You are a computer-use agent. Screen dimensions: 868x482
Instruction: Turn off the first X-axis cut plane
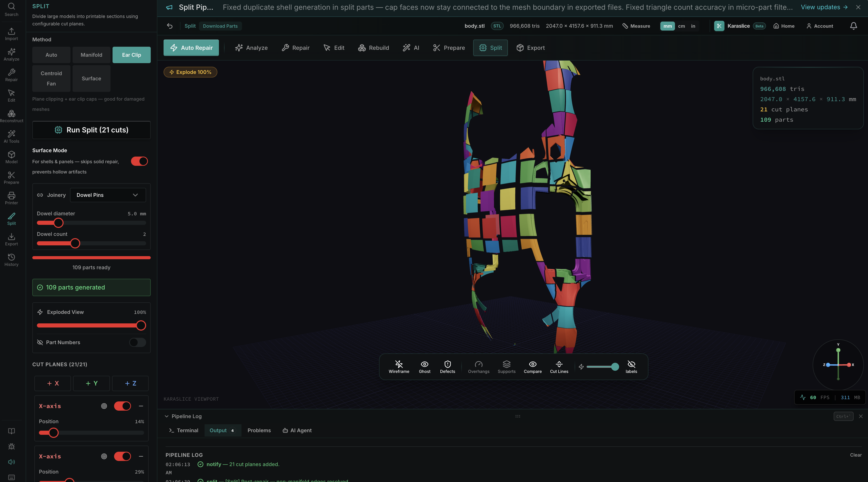[x=122, y=406]
